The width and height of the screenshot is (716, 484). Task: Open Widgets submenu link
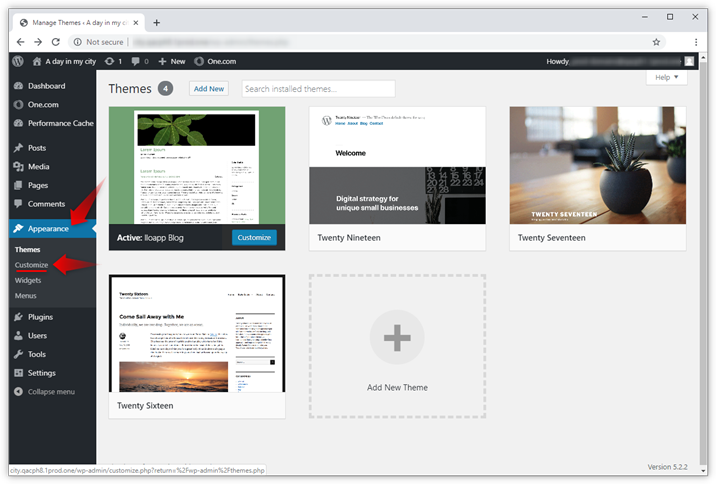28,280
